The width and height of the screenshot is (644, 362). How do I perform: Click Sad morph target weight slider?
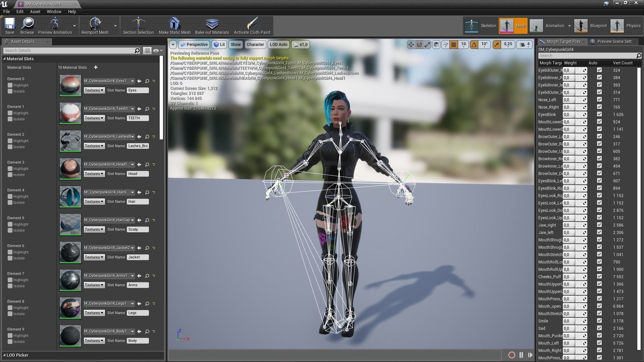[575, 328]
